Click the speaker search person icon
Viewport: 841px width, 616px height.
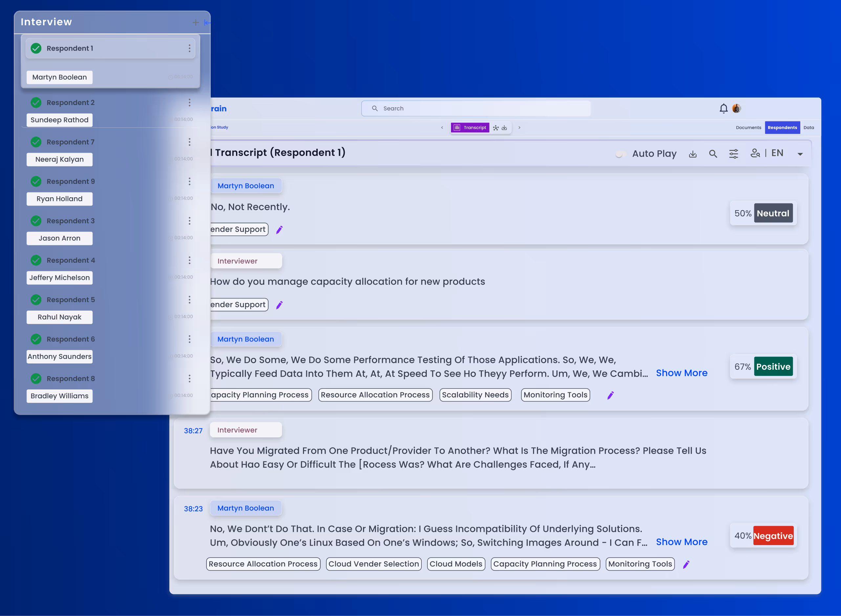tap(755, 153)
